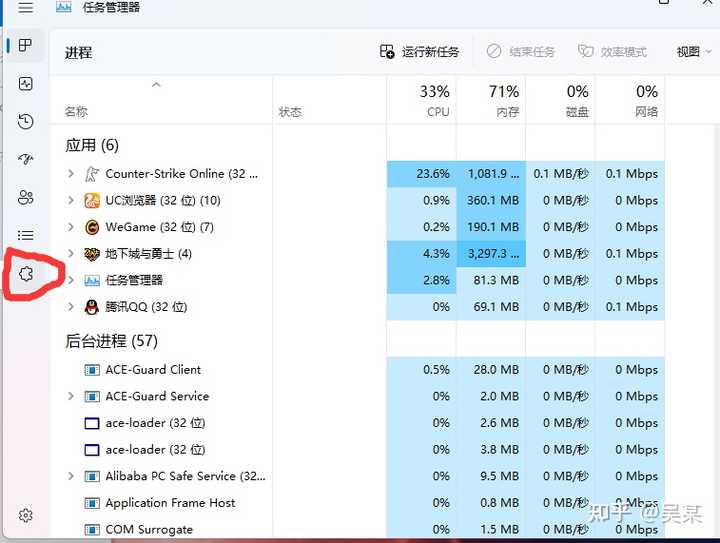Open the Details page in sidebar
Image resolution: width=720 pixels, height=543 pixels.
pos(26,235)
